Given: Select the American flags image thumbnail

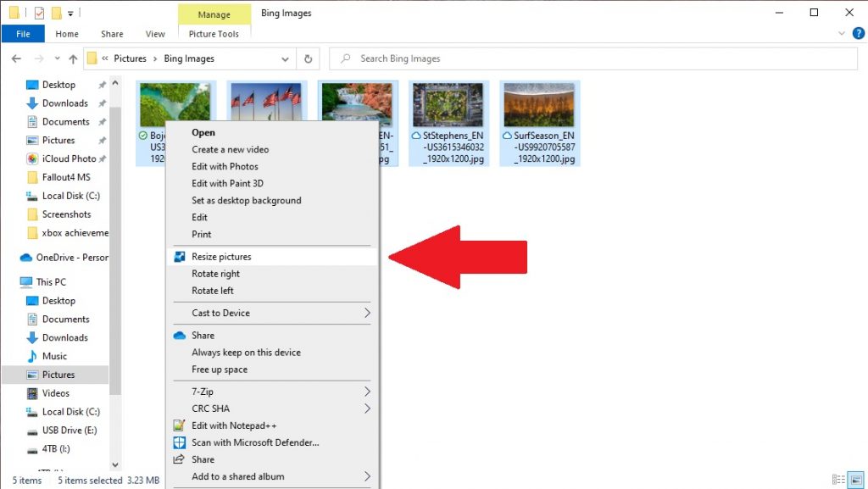Looking at the screenshot, I should click(x=266, y=102).
